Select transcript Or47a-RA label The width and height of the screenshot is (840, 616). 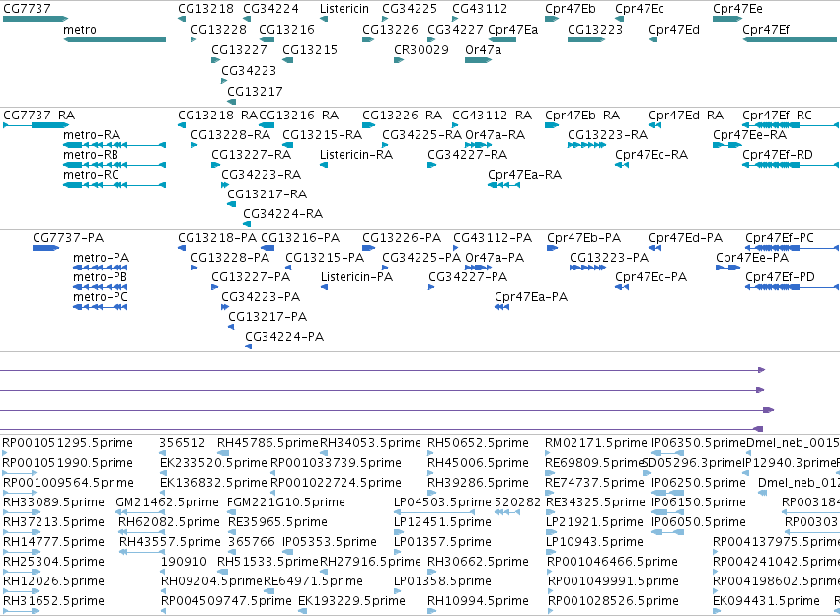point(495,135)
